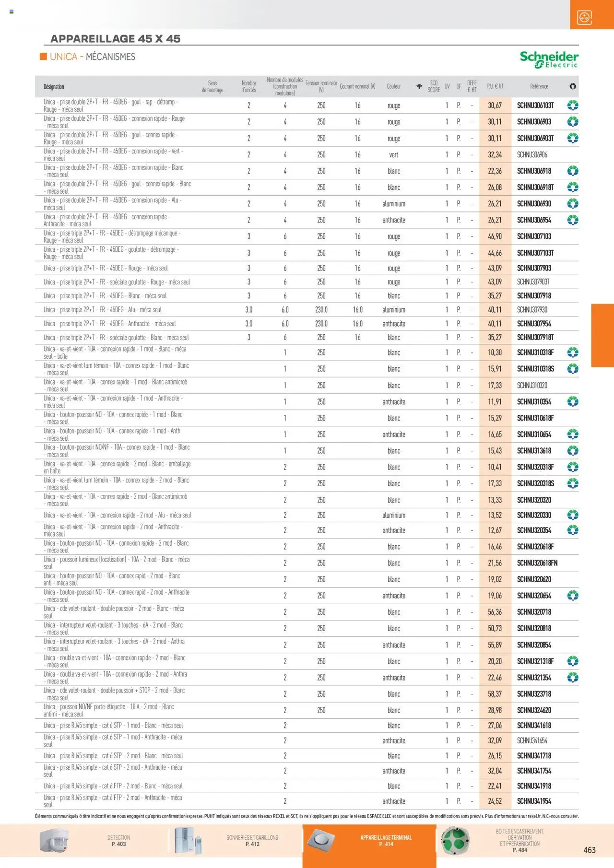This screenshot has width=614, height=868.
Task: Click 'Unica - prise RJ45 simple - cat 6 FTP - 2 mod - Blanc' row
Action: click(307, 786)
